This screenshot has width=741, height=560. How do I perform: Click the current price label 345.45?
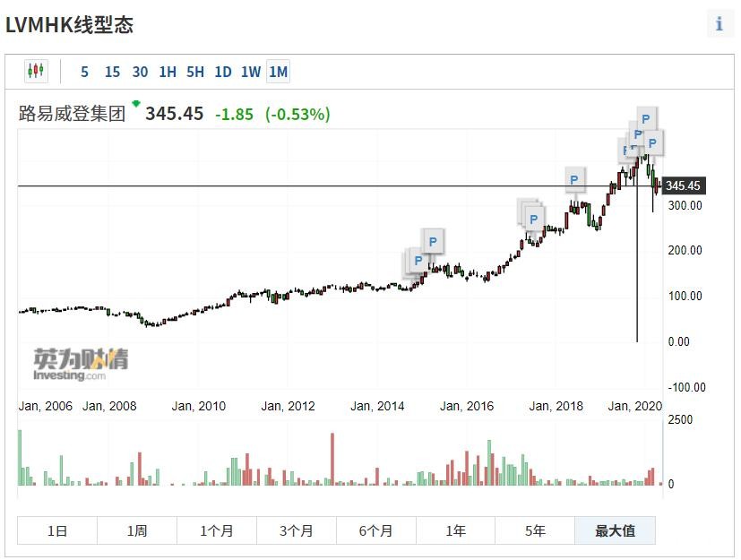point(683,186)
